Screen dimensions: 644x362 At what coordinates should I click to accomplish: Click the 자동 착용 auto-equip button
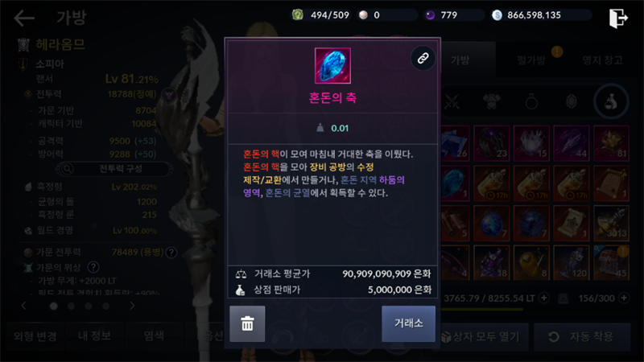click(582, 337)
